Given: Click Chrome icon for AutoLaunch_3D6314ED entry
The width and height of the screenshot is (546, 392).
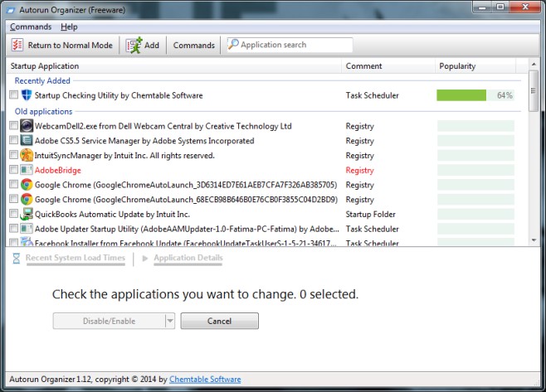Looking at the screenshot, I should point(27,184).
